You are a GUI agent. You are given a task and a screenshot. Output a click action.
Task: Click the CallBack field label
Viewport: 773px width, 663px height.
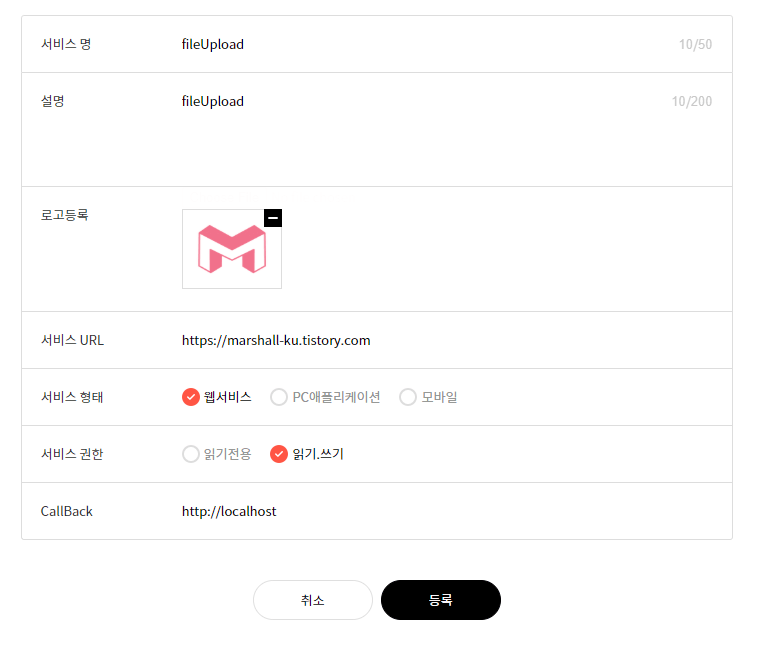click(x=67, y=511)
